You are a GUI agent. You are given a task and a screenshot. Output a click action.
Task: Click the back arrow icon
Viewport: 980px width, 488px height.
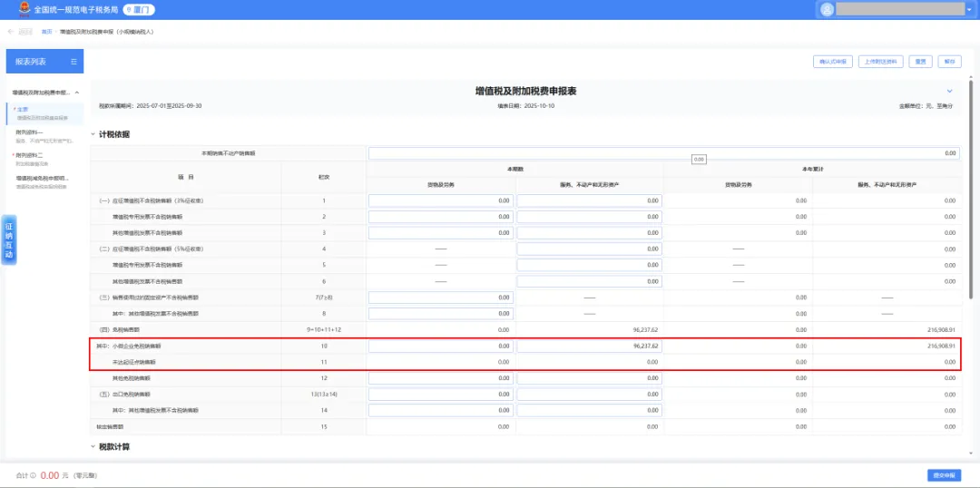(11, 32)
